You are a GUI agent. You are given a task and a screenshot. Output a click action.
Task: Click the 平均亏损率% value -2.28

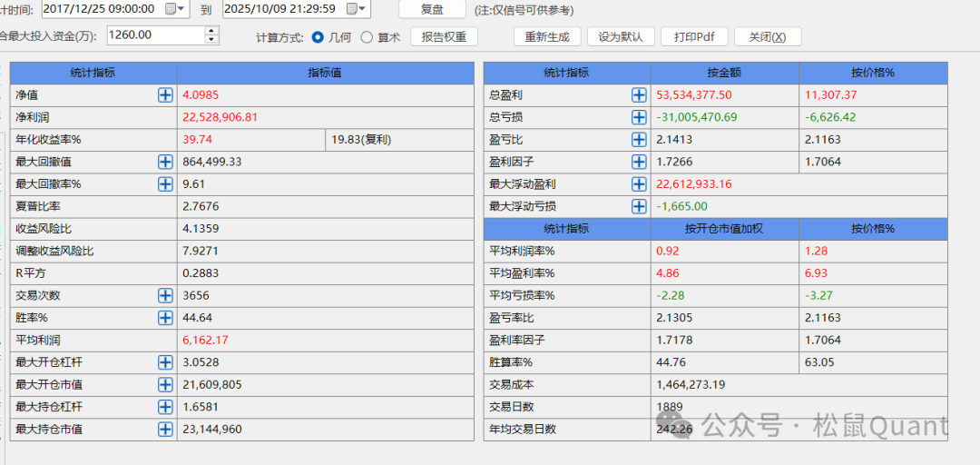(670, 295)
